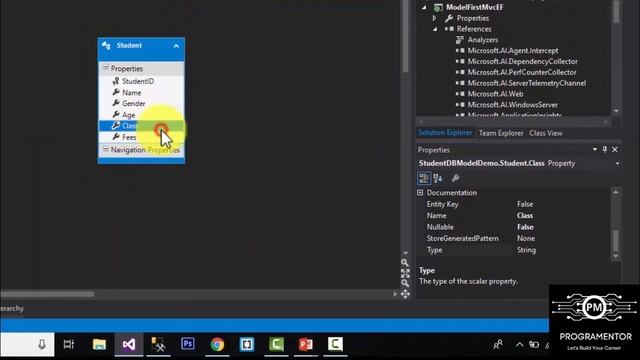
Task: Select the StoreGeneratedPattern value None
Action: (526, 238)
